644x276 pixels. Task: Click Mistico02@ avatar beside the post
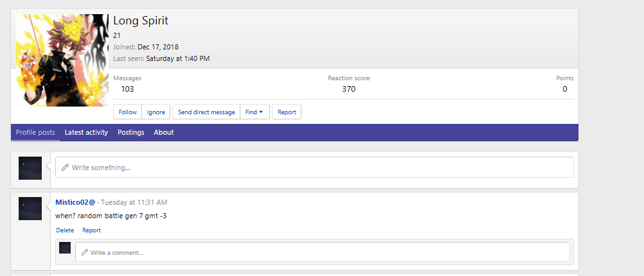[x=30, y=209]
